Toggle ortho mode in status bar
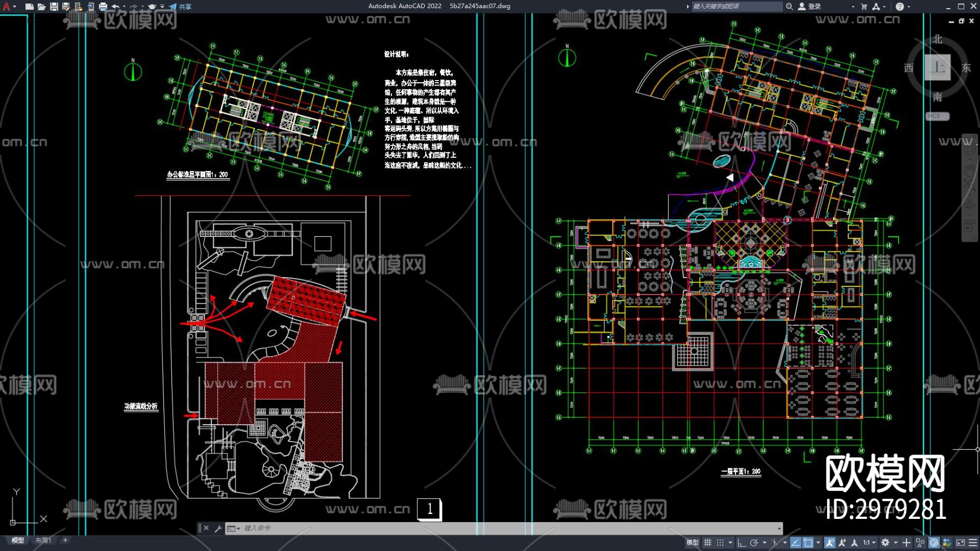This screenshot has width=980, height=551. (741, 542)
